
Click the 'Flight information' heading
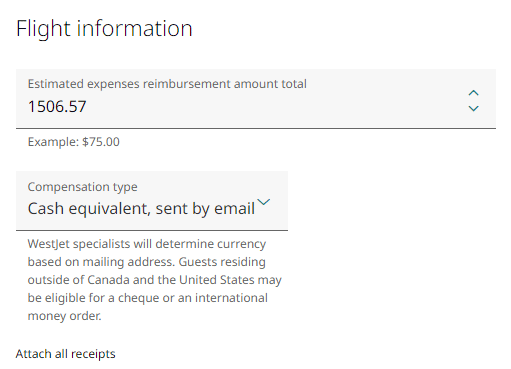[x=104, y=29]
